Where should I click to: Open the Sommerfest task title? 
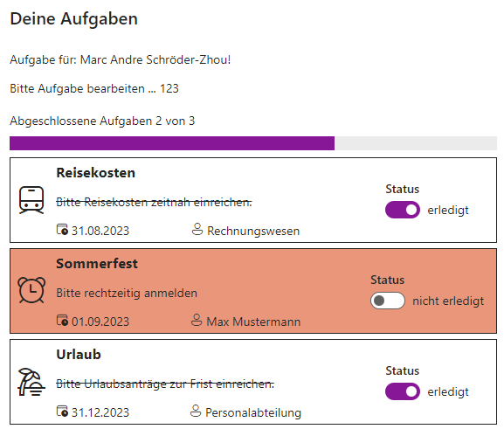click(97, 264)
